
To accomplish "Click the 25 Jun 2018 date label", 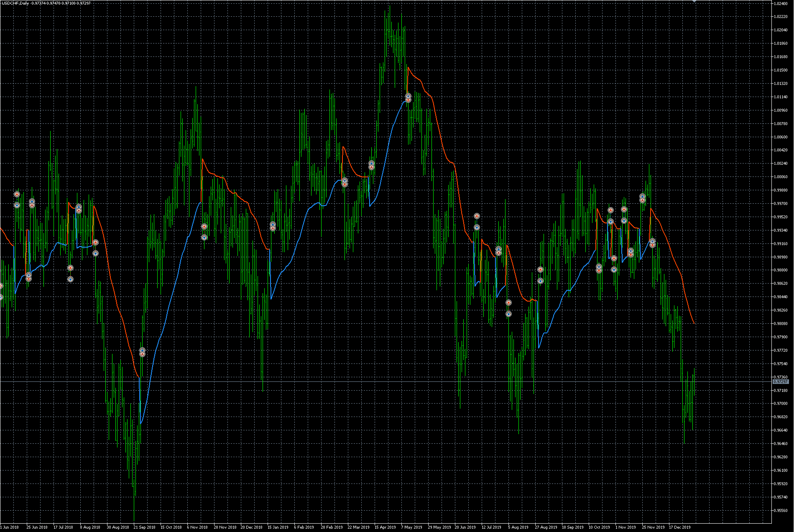I will click(x=37, y=527).
